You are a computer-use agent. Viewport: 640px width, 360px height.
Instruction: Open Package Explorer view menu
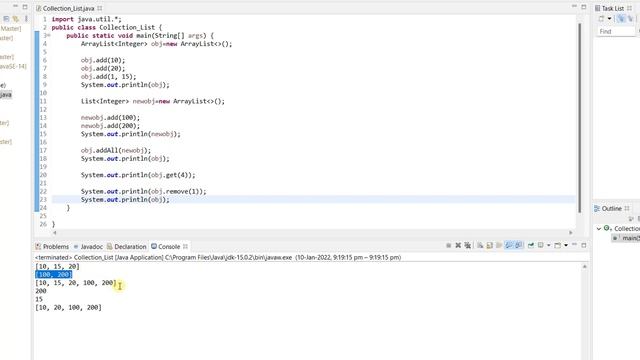[26, 19]
